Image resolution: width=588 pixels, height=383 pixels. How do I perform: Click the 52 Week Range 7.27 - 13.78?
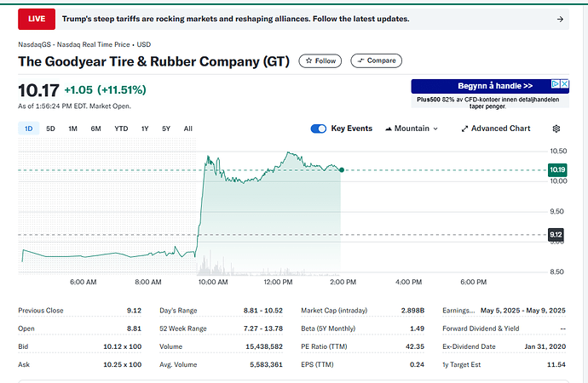pyautogui.click(x=262, y=329)
